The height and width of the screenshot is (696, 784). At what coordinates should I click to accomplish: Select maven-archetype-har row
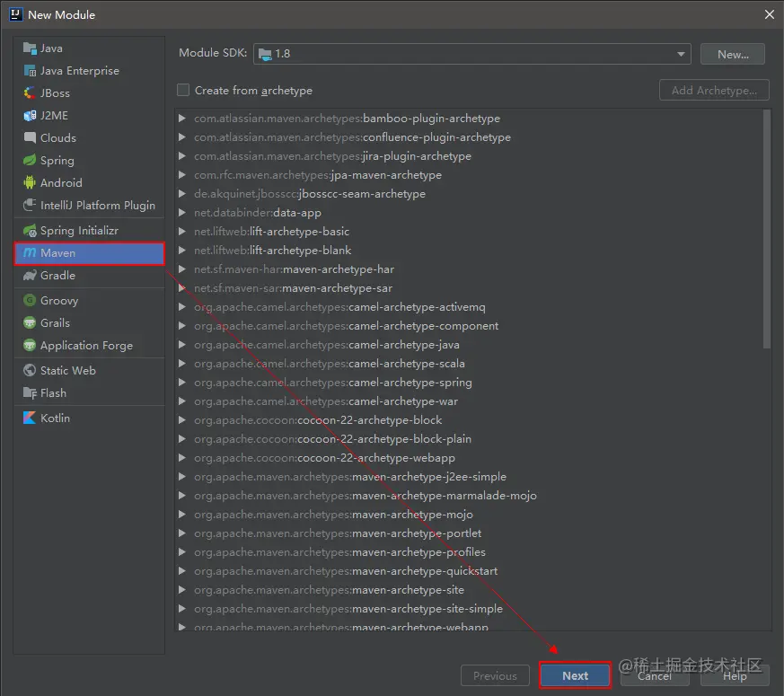click(470, 269)
